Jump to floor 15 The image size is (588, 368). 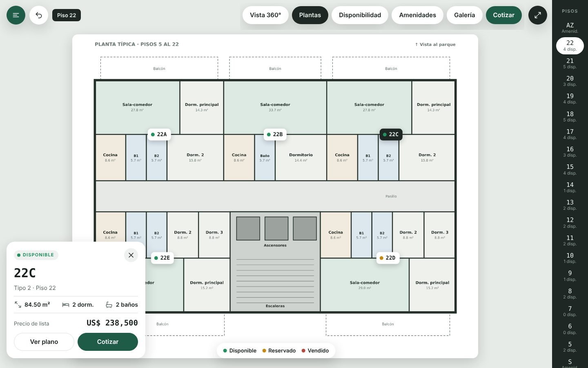coord(570,169)
